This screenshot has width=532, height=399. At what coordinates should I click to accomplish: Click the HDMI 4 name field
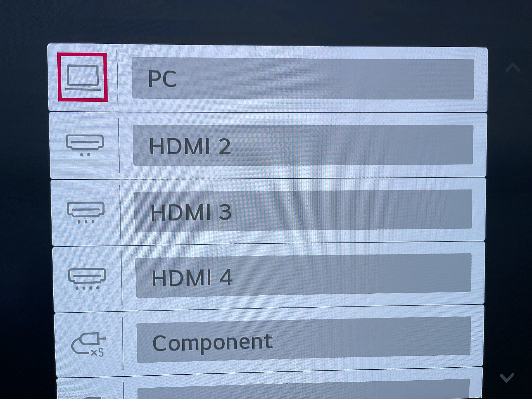click(303, 276)
